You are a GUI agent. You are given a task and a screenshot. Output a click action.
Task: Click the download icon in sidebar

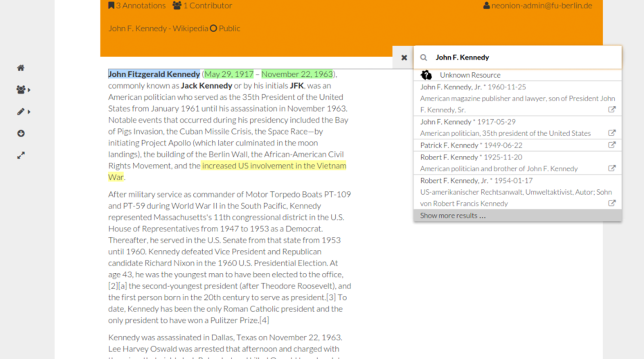point(21,133)
